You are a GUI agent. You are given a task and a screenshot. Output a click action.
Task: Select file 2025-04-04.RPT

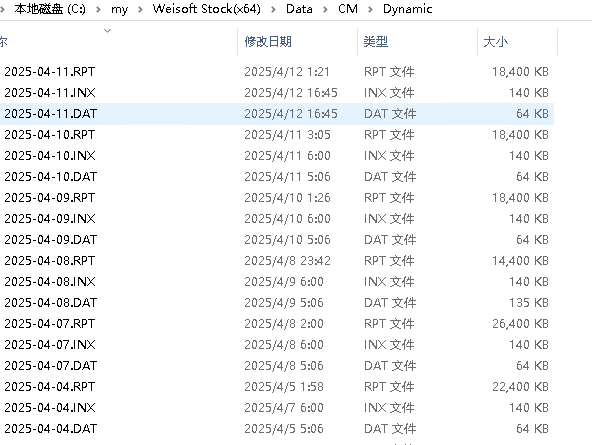click(49, 386)
